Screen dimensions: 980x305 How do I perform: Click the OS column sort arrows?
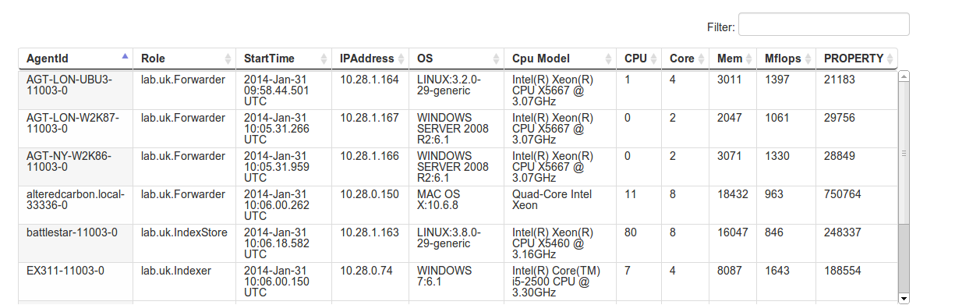(497, 59)
